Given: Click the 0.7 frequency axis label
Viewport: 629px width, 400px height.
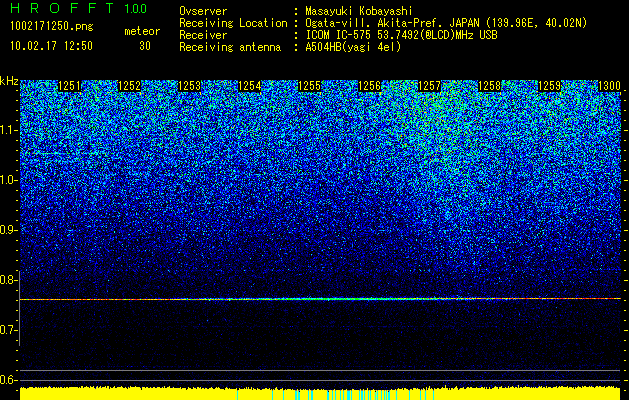Looking at the screenshot, I should tap(7, 330).
